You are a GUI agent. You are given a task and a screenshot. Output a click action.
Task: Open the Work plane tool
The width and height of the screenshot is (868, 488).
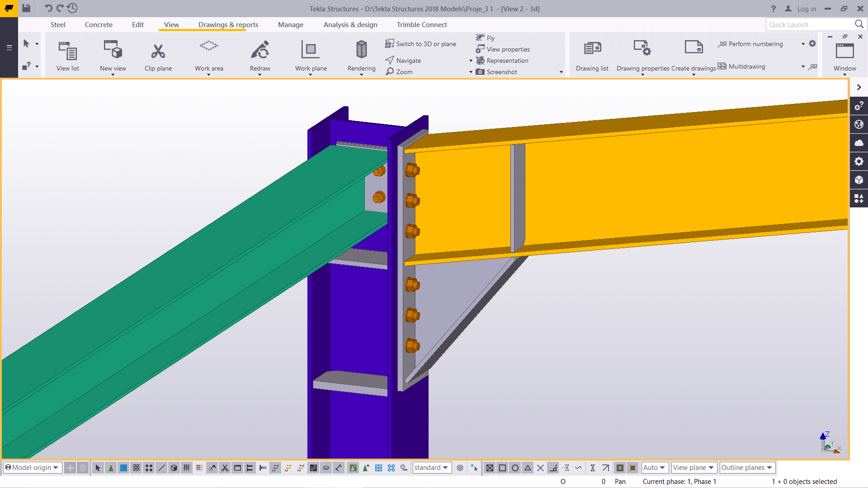click(311, 50)
